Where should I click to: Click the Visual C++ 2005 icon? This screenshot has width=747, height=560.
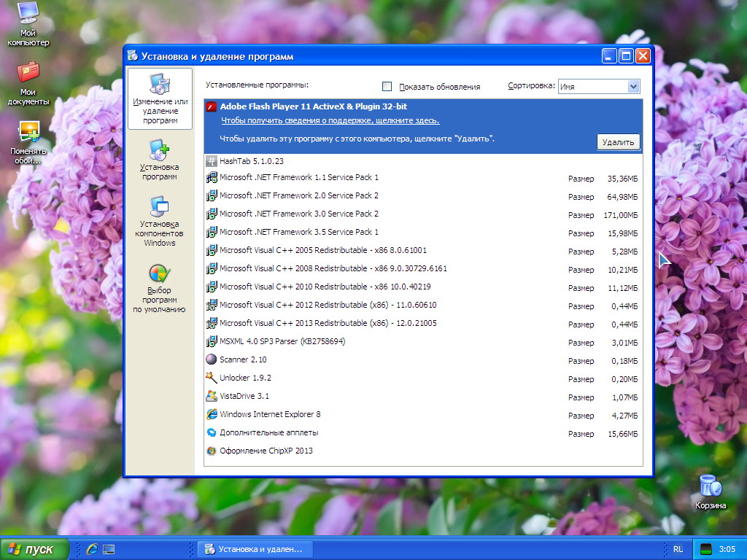(211, 251)
